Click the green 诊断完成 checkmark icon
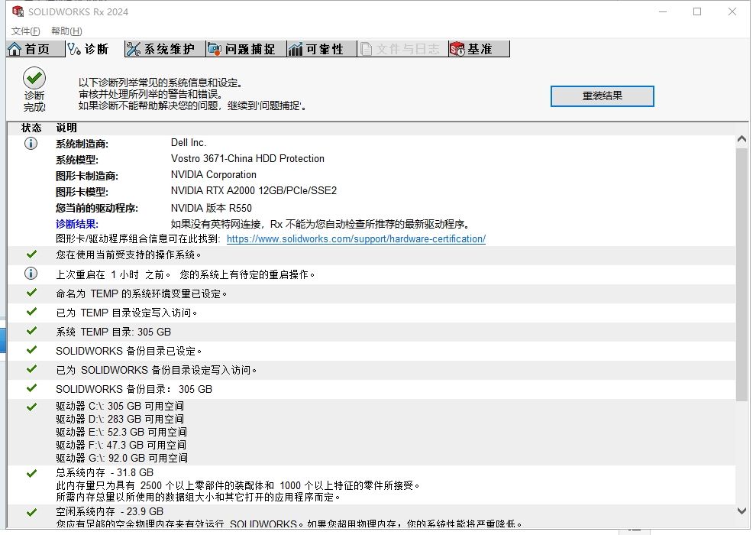 tap(34, 78)
